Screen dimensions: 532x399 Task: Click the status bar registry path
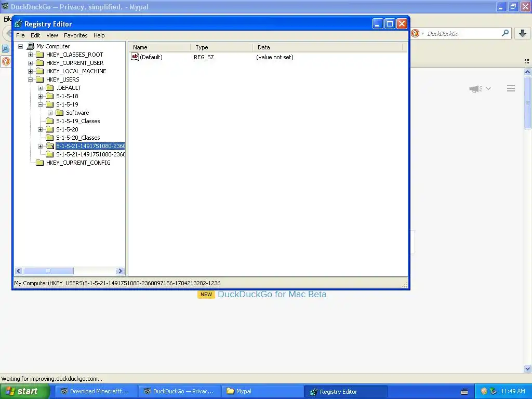[x=117, y=283]
